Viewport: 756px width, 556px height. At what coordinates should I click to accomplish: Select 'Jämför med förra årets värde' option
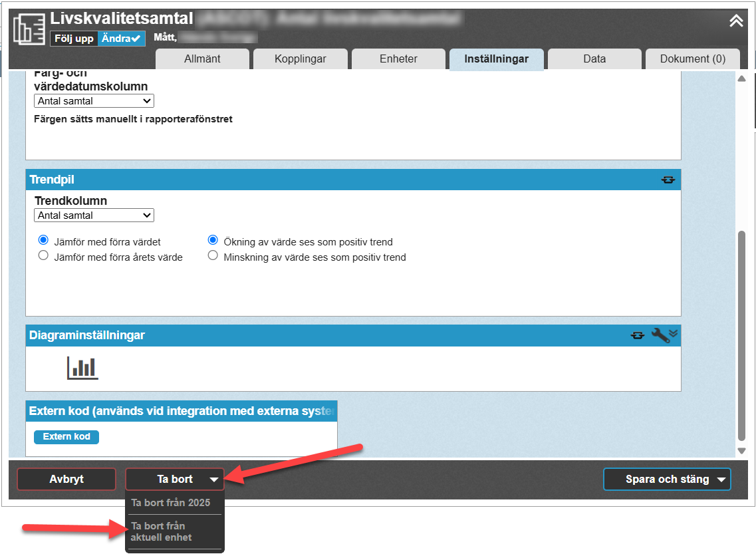pyautogui.click(x=44, y=255)
